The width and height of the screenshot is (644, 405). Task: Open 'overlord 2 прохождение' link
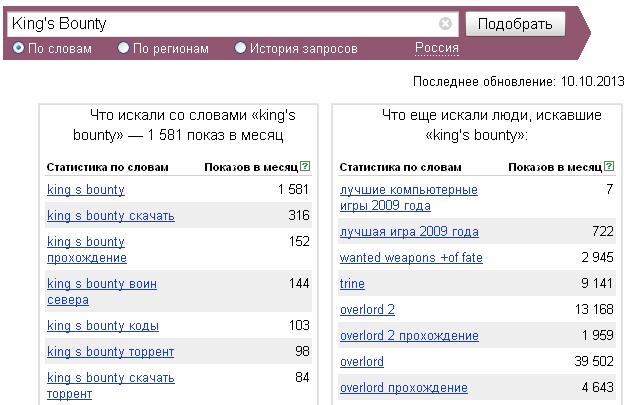tap(409, 336)
